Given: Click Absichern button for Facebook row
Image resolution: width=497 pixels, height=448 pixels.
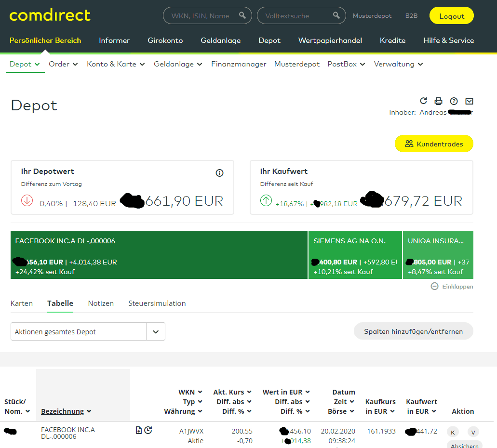Looking at the screenshot, I should pyautogui.click(x=465, y=445).
